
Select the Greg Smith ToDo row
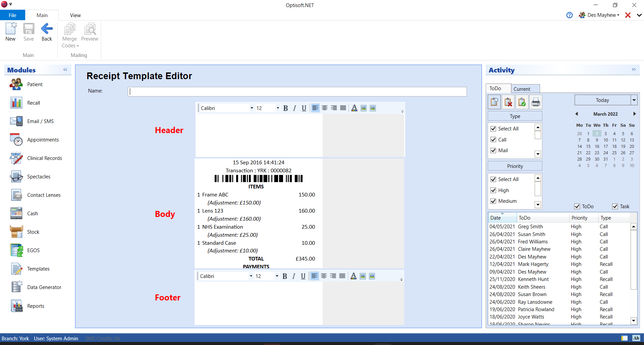pyautogui.click(x=559, y=227)
